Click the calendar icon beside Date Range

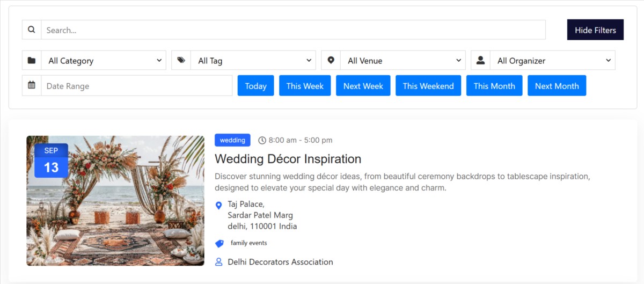click(x=32, y=86)
